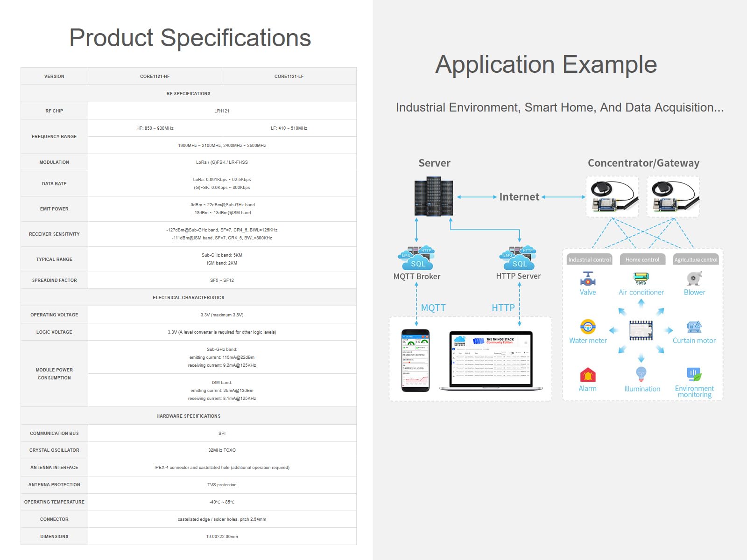Click the Curtain motor icon

coord(694,327)
